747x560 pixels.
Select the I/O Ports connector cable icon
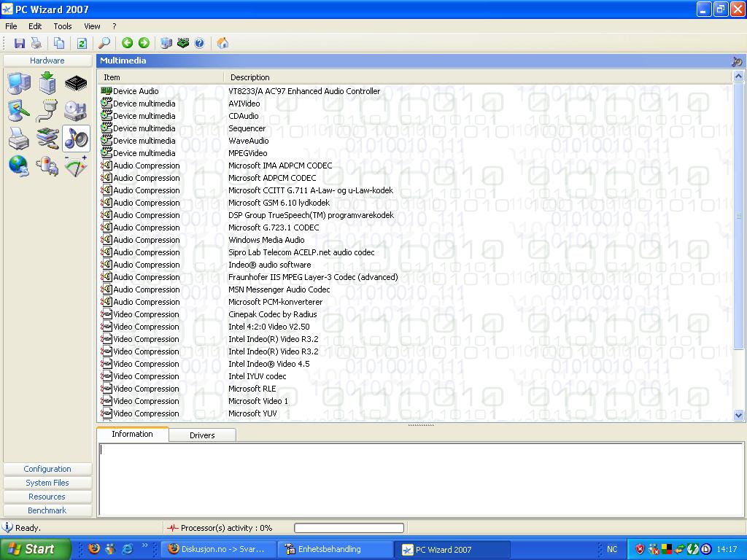click(x=47, y=111)
